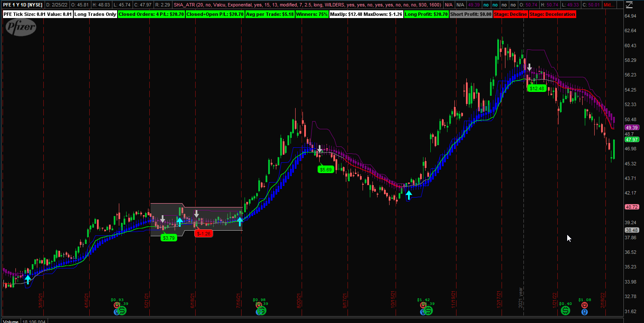Click the Volume panel label

[x=10, y=321]
